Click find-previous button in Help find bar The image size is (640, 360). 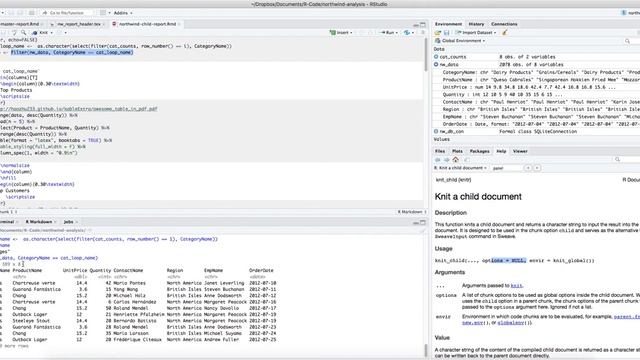pyautogui.click(x=528, y=168)
